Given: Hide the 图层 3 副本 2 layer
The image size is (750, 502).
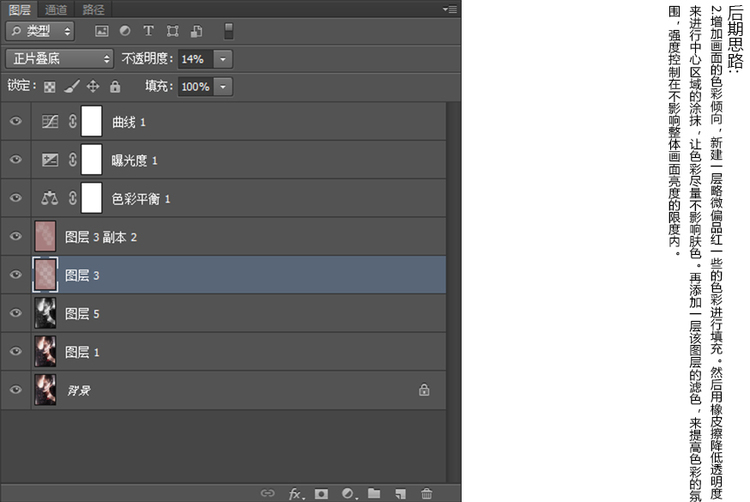Looking at the screenshot, I should click(15, 236).
